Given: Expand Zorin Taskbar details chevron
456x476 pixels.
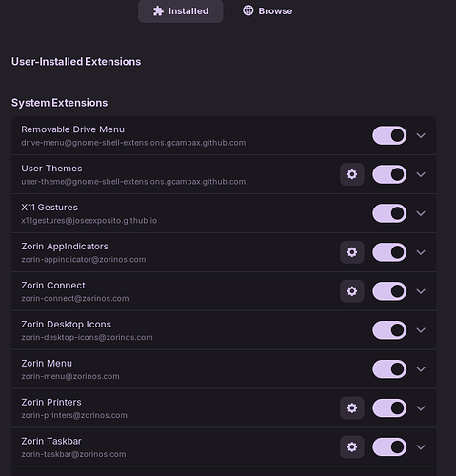Looking at the screenshot, I should (421, 447).
